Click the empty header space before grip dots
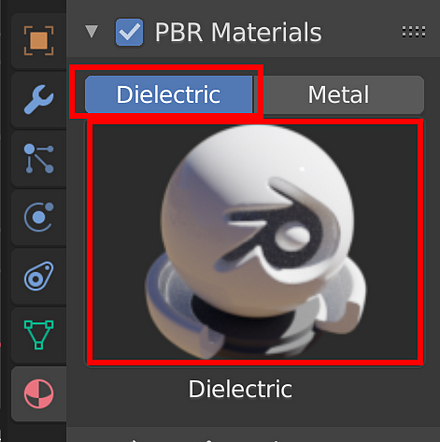 click(362, 32)
